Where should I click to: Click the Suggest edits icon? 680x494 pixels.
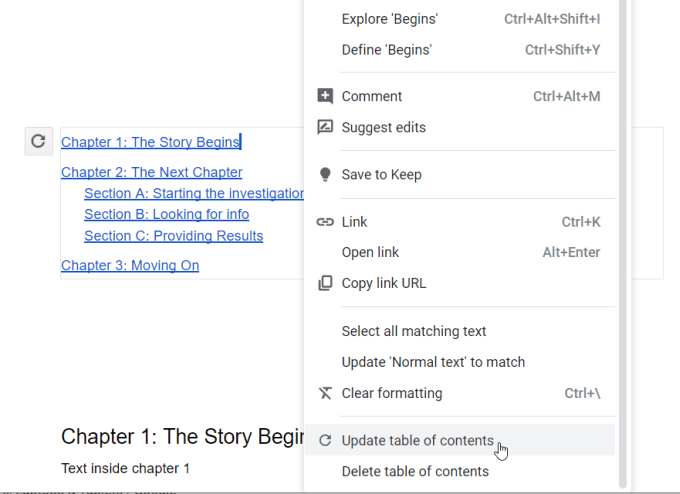point(325,127)
